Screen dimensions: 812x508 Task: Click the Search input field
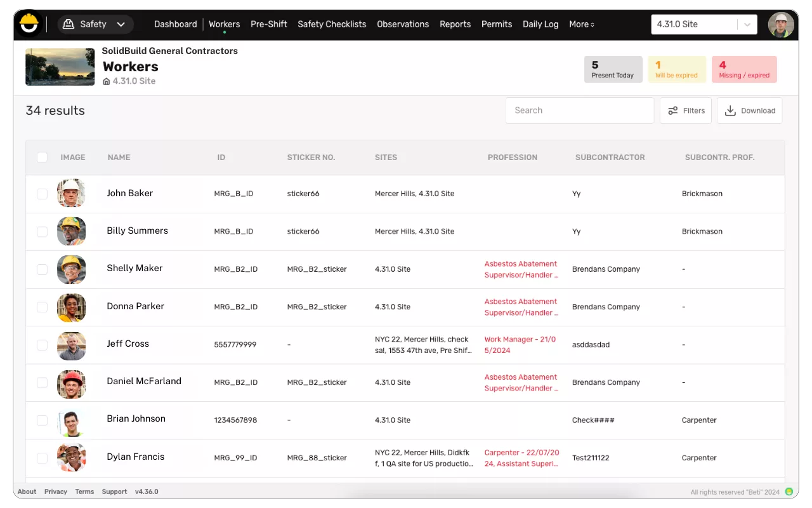tap(580, 110)
